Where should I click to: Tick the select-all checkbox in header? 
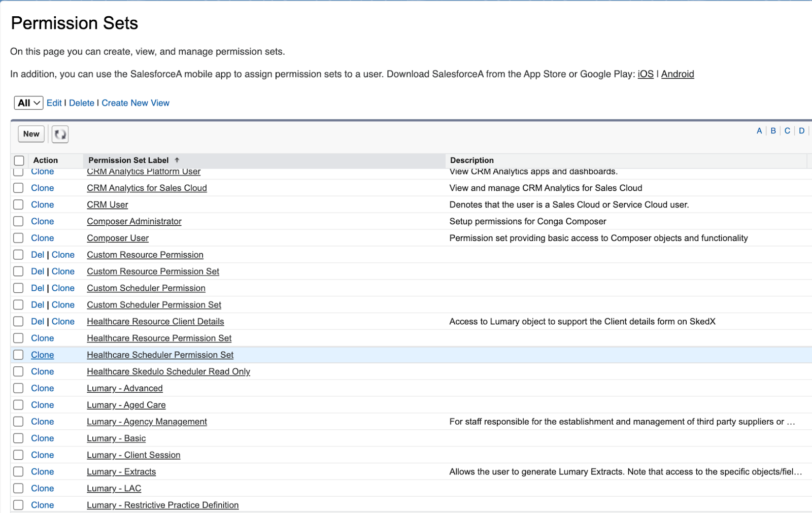[19, 160]
